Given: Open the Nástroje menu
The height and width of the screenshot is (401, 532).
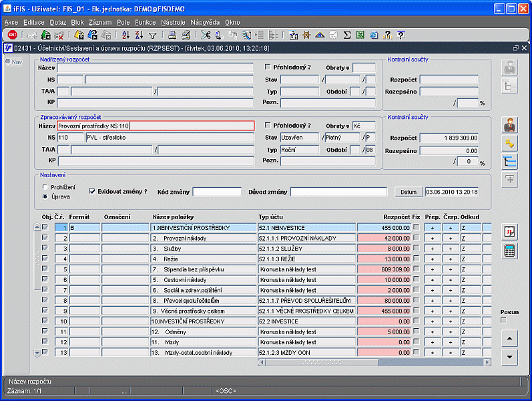Looking at the screenshot, I should [x=173, y=22].
